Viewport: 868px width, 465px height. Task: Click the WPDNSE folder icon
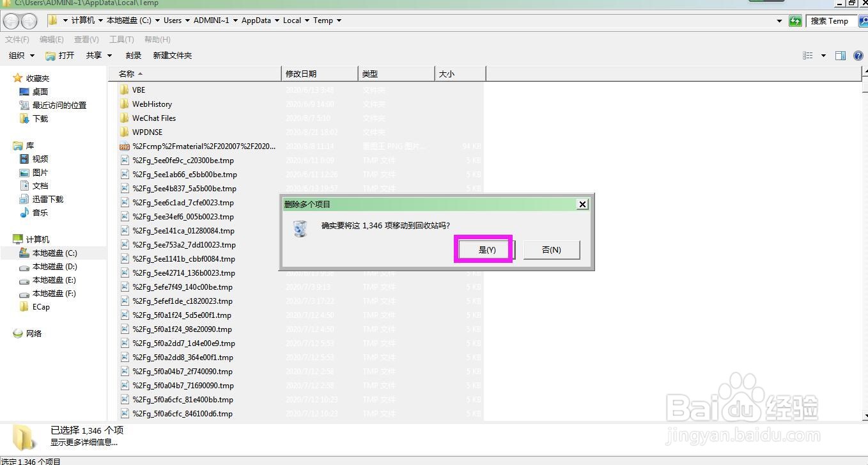125,132
